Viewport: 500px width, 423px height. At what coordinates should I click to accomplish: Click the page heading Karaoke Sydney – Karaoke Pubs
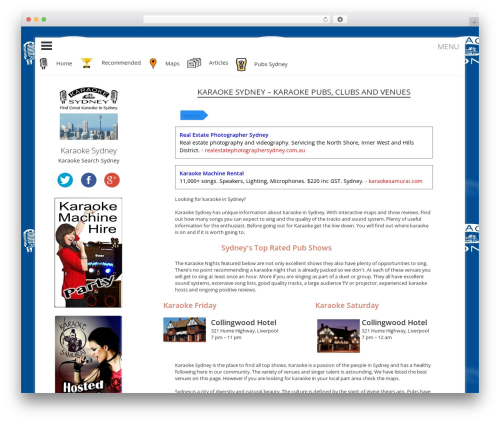coord(304,92)
